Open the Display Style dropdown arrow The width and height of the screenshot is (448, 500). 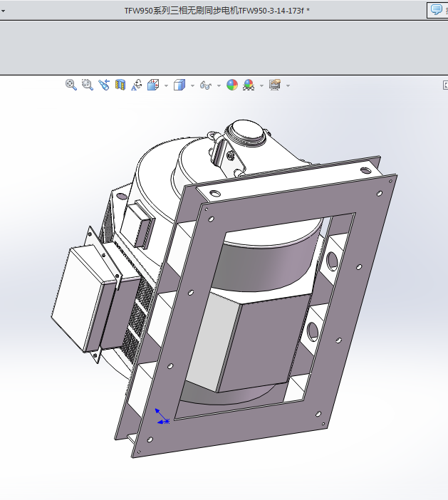click(x=192, y=85)
